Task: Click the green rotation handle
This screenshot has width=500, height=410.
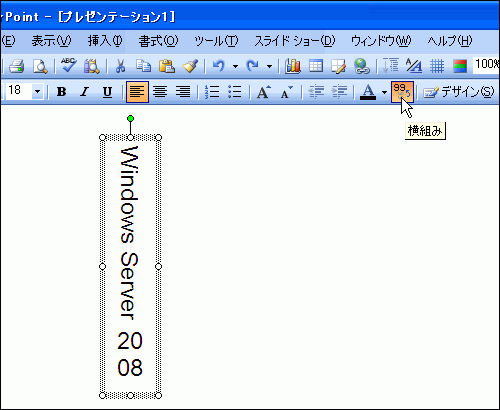Action: [130, 119]
